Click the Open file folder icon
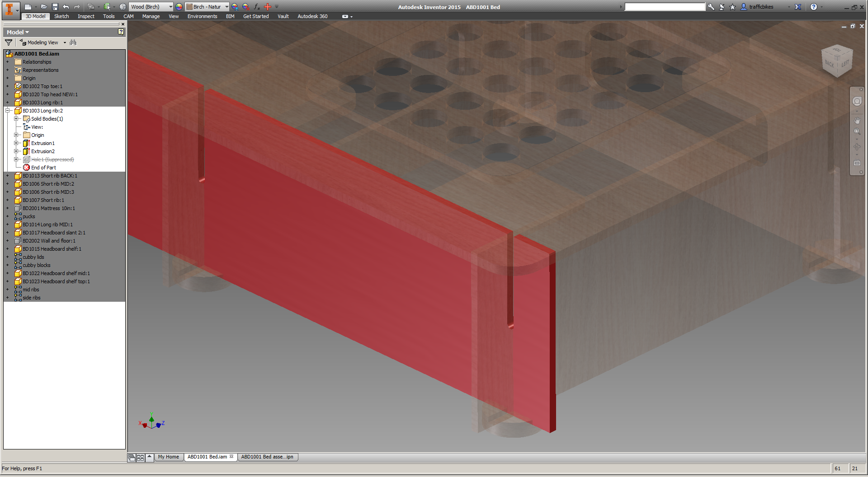The width and height of the screenshot is (868, 477). [x=44, y=7]
